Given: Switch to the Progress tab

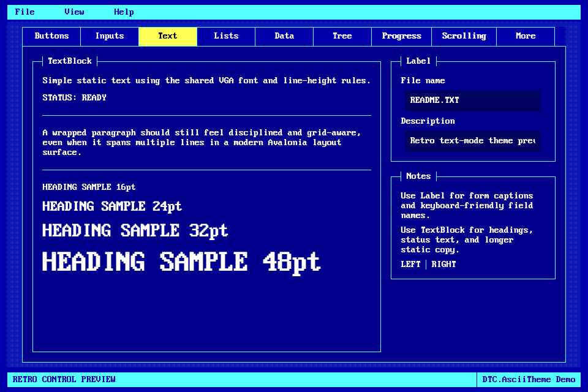Looking at the screenshot, I should [402, 36].
